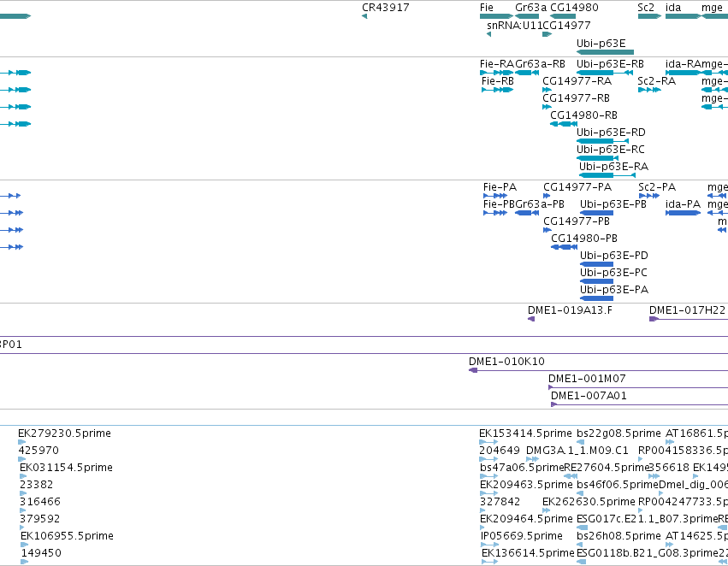The width and height of the screenshot is (728, 566).
Task: Select transcript Fie-RA
Action: [x=497, y=64]
